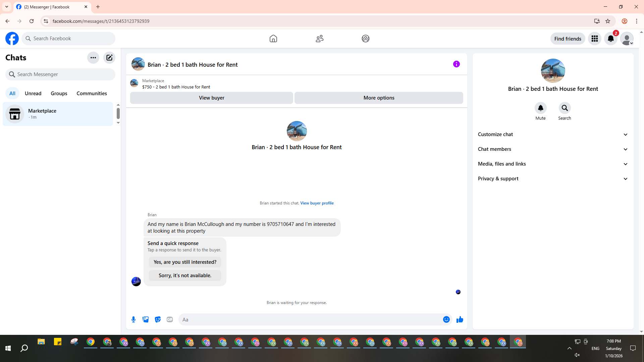Expand the Media, files and links section
The width and height of the screenshot is (644, 362).
pyautogui.click(x=553, y=164)
